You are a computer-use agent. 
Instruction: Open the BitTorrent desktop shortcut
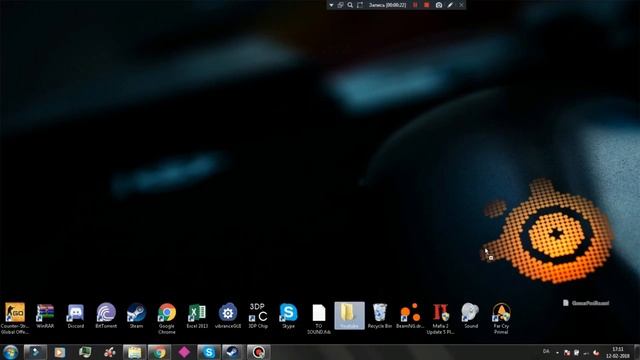coord(106,316)
